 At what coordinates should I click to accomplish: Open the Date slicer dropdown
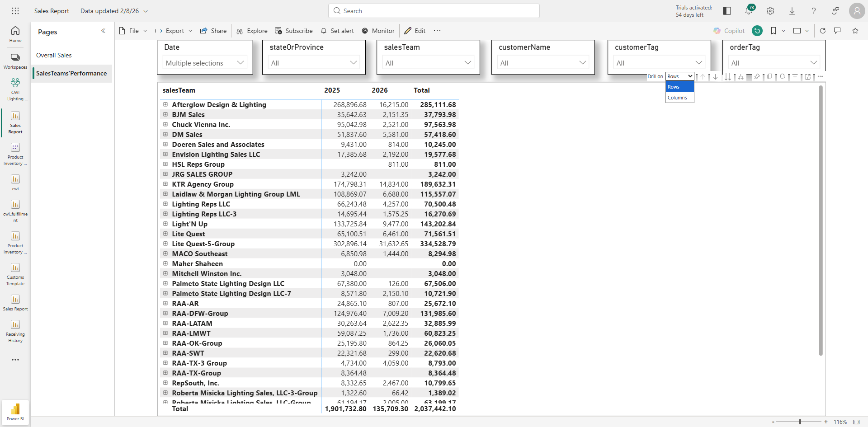click(205, 63)
